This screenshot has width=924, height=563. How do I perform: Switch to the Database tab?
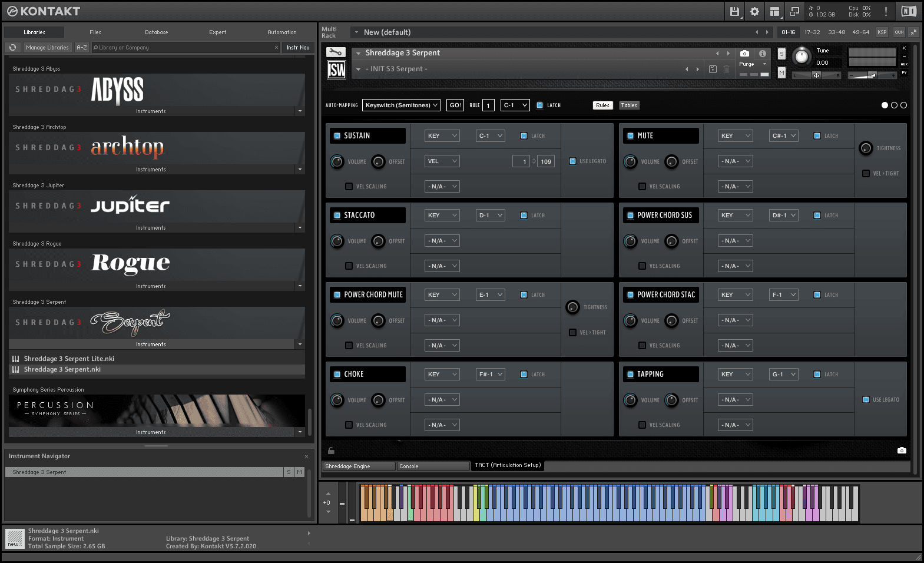click(x=157, y=32)
